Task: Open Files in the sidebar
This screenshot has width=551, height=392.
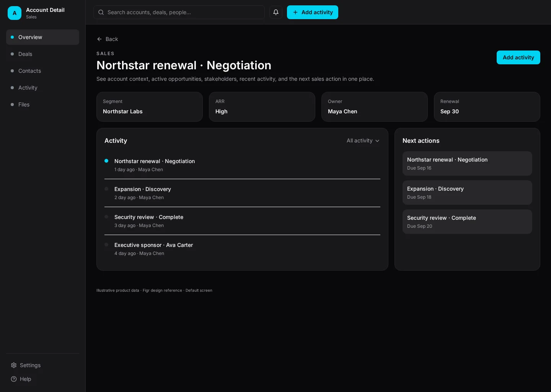Action: [x=42, y=105]
